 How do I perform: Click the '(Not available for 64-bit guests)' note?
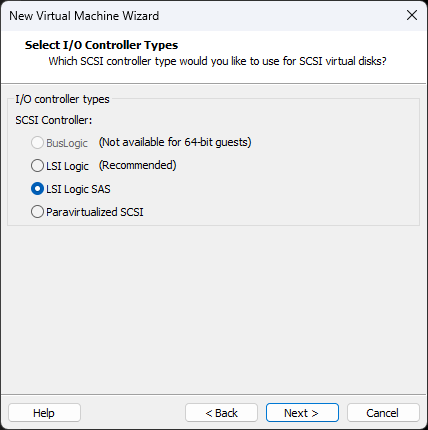[175, 142]
